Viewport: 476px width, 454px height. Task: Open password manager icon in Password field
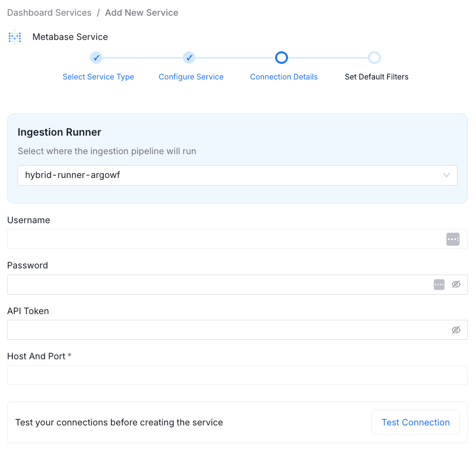(x=439, y=285)
